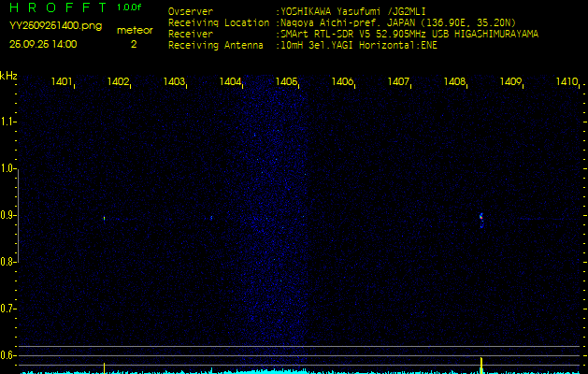Viewport: 588px width, 374px height.
Task: Click time axis label 1407
Action: coord(398,81)
